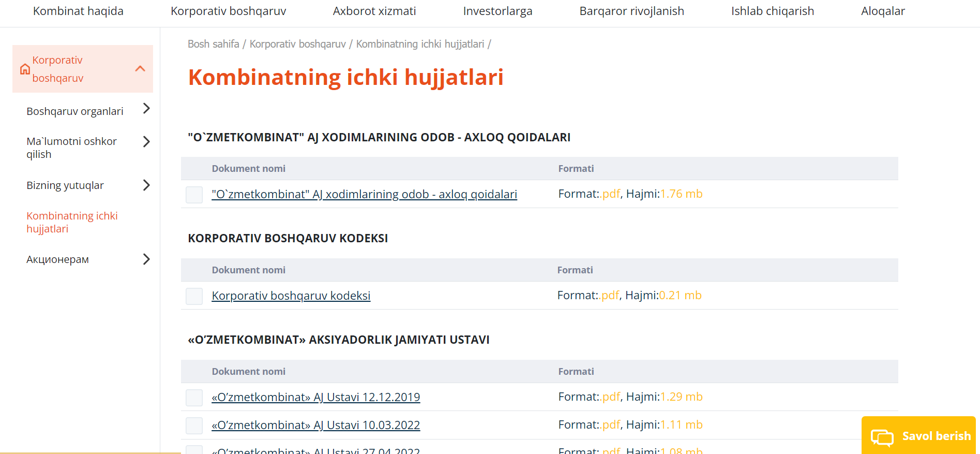
Task: Select Bizning yutuqlar sidebar item
Action: (x=65, y=185)
